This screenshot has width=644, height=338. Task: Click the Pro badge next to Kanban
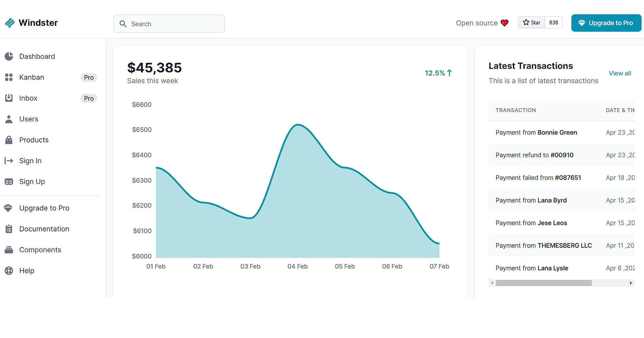[89, 77]
